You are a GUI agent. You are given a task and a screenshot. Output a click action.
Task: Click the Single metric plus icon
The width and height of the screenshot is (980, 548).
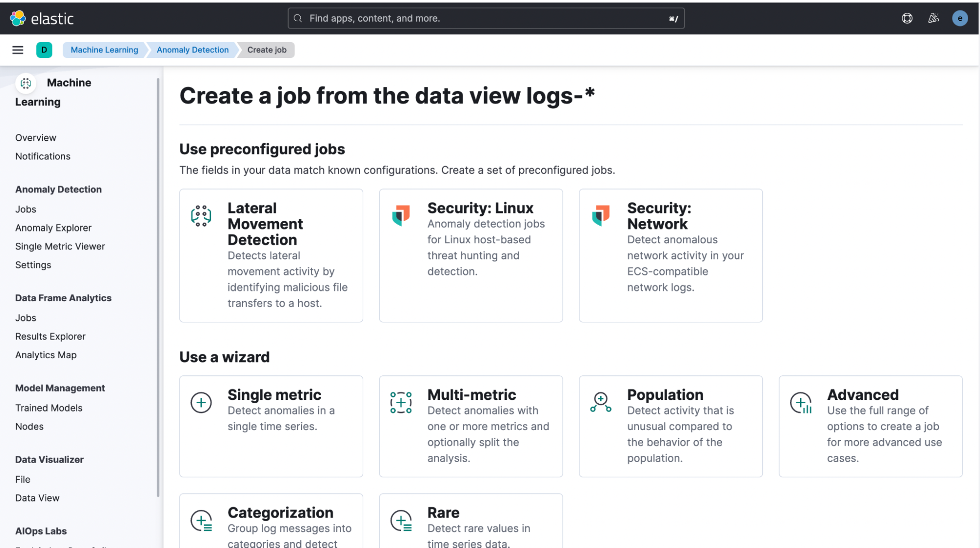pos(201,403)
